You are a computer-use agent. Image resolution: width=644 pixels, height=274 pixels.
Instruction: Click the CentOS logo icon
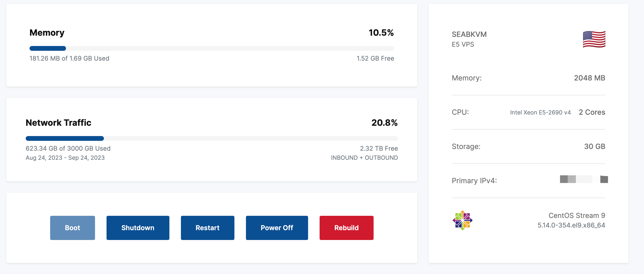click(462, 220)
